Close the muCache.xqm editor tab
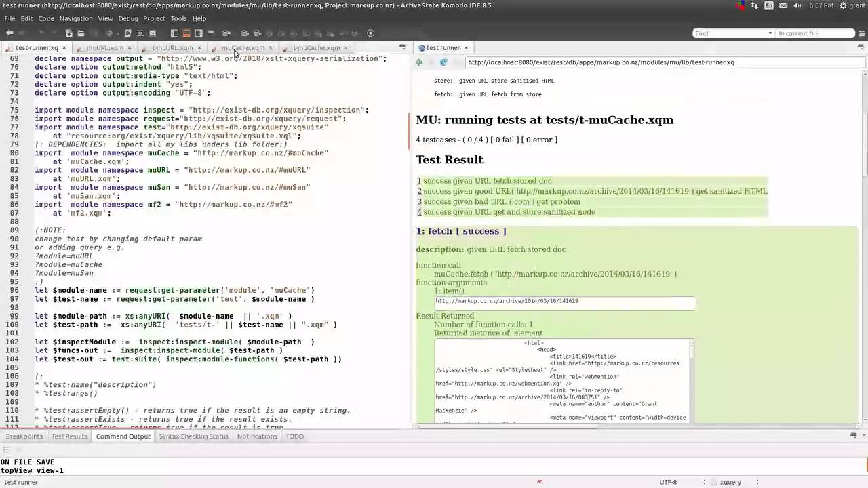 pyautogui.click(x=270, y=48)
